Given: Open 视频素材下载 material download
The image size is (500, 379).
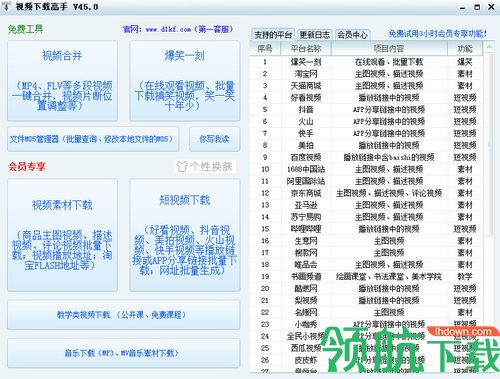Looking at the screenshot, I should pyautogui.click(x=62, y=235).
